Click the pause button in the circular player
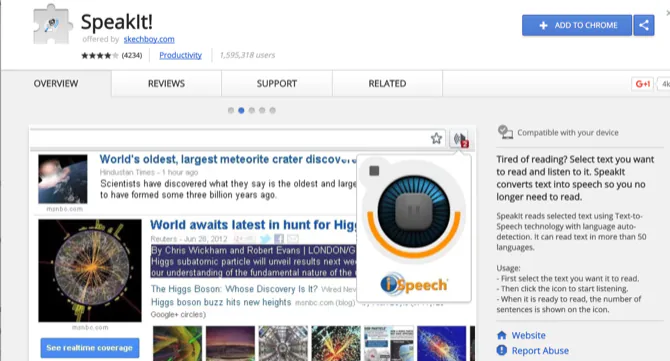This screenshot has height=361, width=670. point(414,211)
